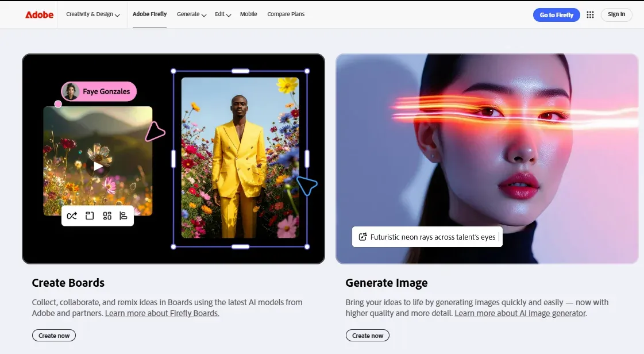Switch to the Adobe Firefly tab
The image size is (644, 354).
[149, 14]
